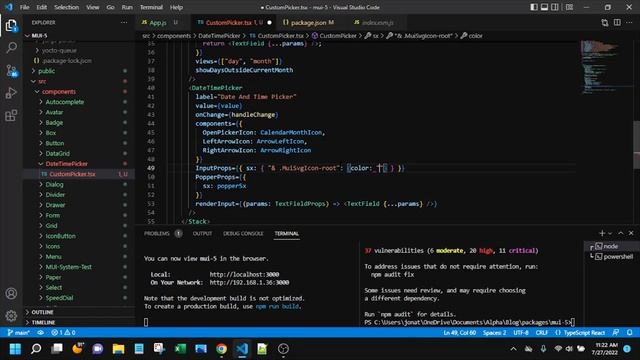The height and width of the screenshot is (360, 640).
Task: Change indentation via Spaces: 2
Action: 494,333
